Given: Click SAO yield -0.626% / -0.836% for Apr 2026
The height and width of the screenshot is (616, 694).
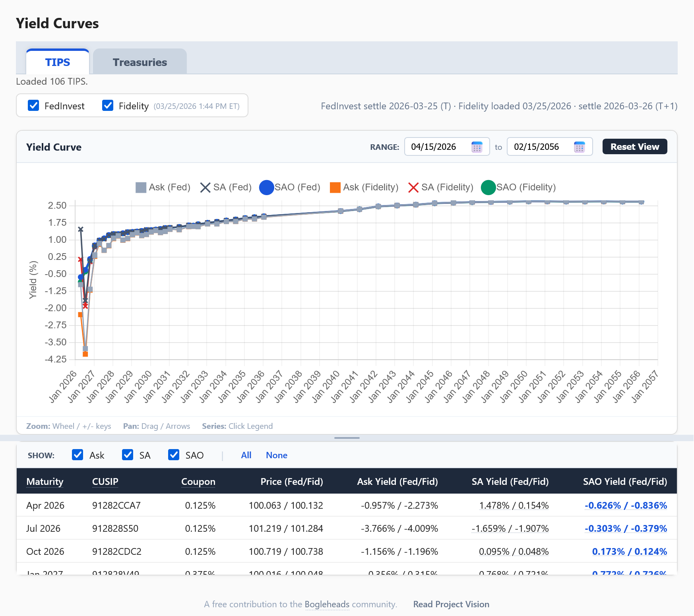Looking at the screenshot, I should click(626, 505).
